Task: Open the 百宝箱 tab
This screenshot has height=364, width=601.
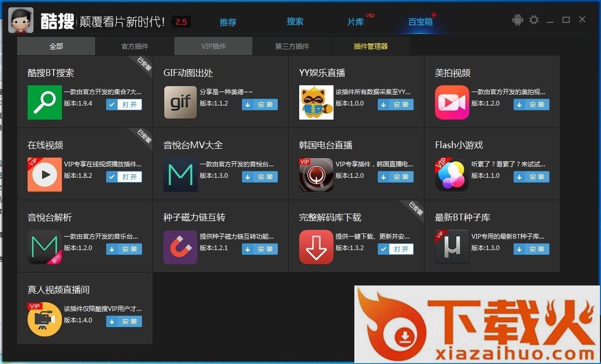Action: 420,22
